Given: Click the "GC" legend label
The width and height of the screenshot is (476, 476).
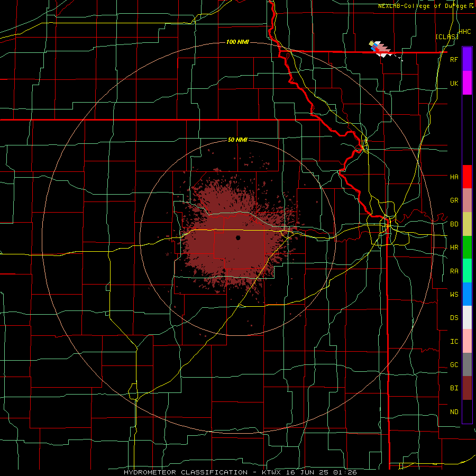Looking at the screenshot, I should pyautogui.click(x=454, y=364).
